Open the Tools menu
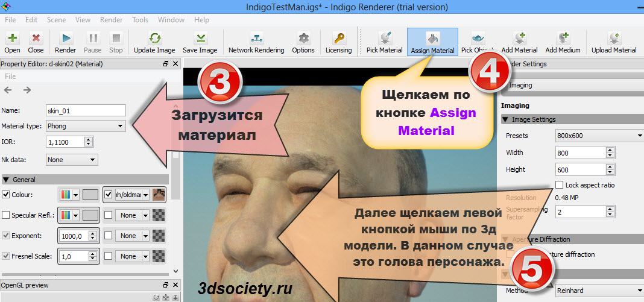The width and height of the screenshot is (644, 302). coord(140,20)
